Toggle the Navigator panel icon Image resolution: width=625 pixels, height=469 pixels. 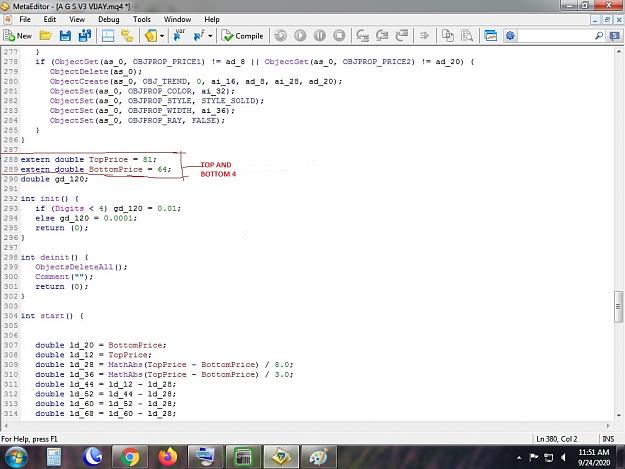108,36
